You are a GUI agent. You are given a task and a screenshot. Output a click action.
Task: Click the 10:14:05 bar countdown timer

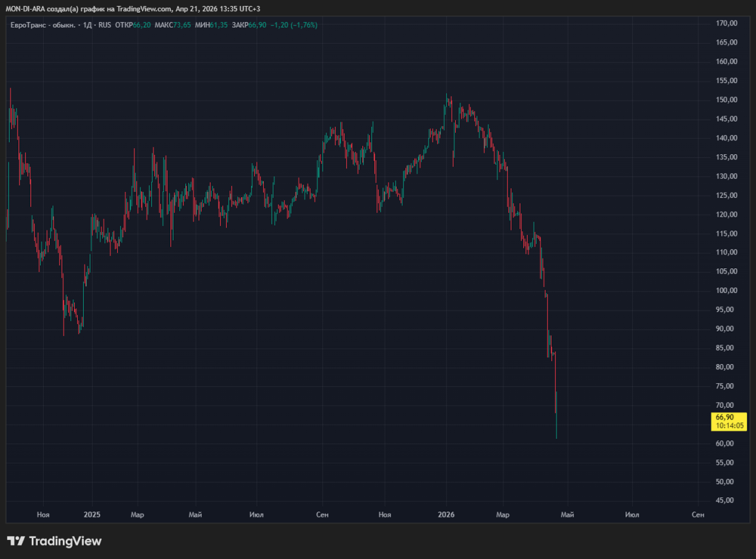(x=730, y=426)
